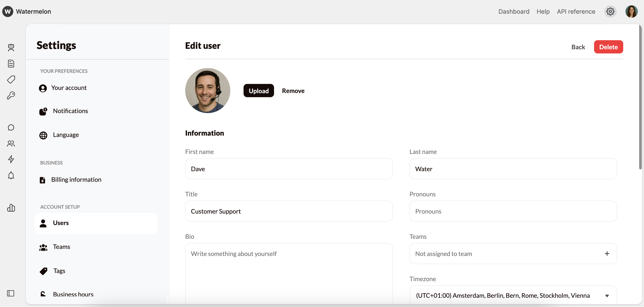Open the tag label icon in left sidebar
Screen dimensions: 644x307
point(11,80)
